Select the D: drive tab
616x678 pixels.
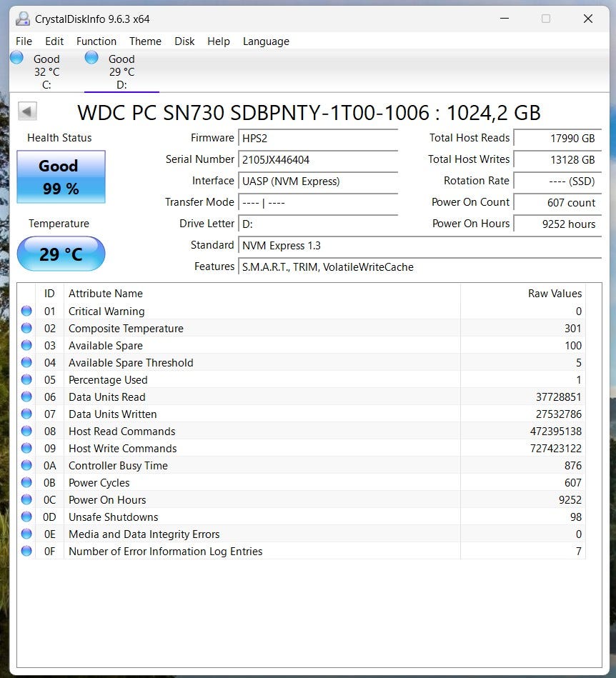tap(121, 71)
